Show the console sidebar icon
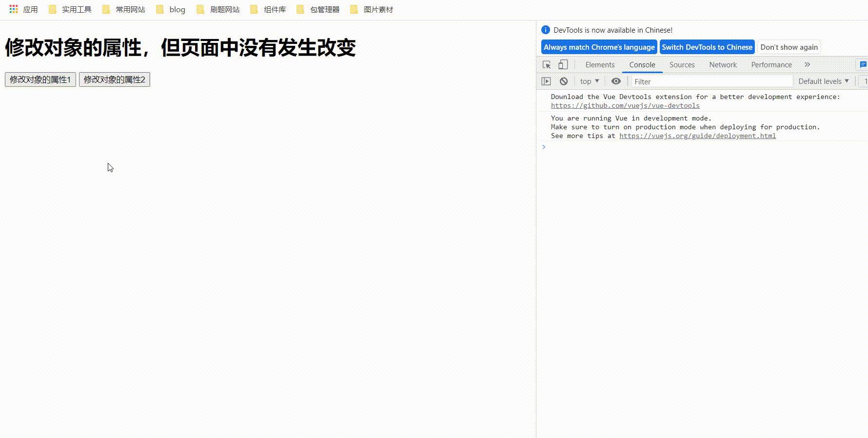This screenshot has width=868, height=438. tap(546, 81)
